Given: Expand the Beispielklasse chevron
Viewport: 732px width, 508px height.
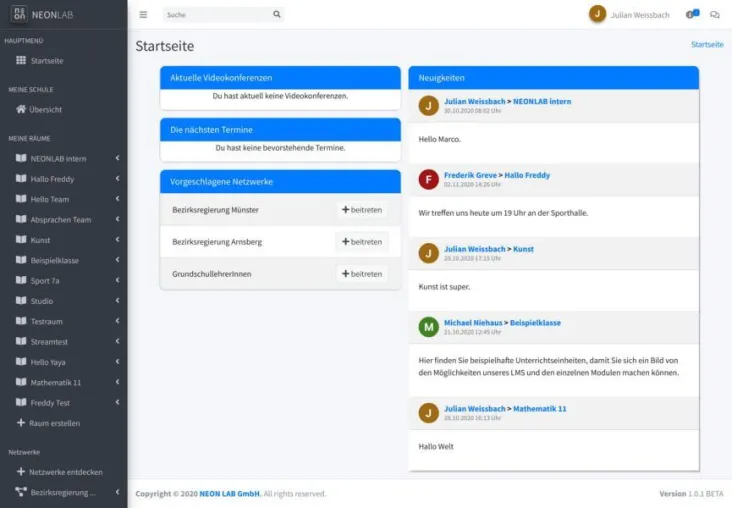Looking at the screenshot, I should coord(118,260).
